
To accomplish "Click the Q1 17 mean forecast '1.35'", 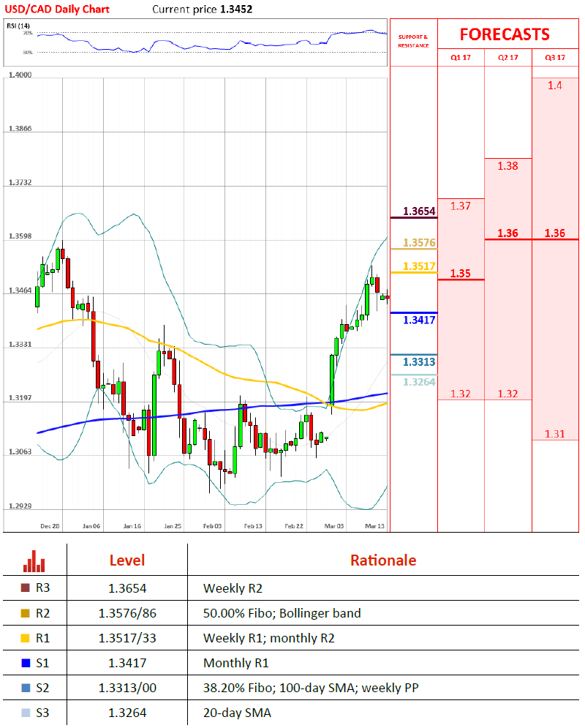I will tap(460, 274).
